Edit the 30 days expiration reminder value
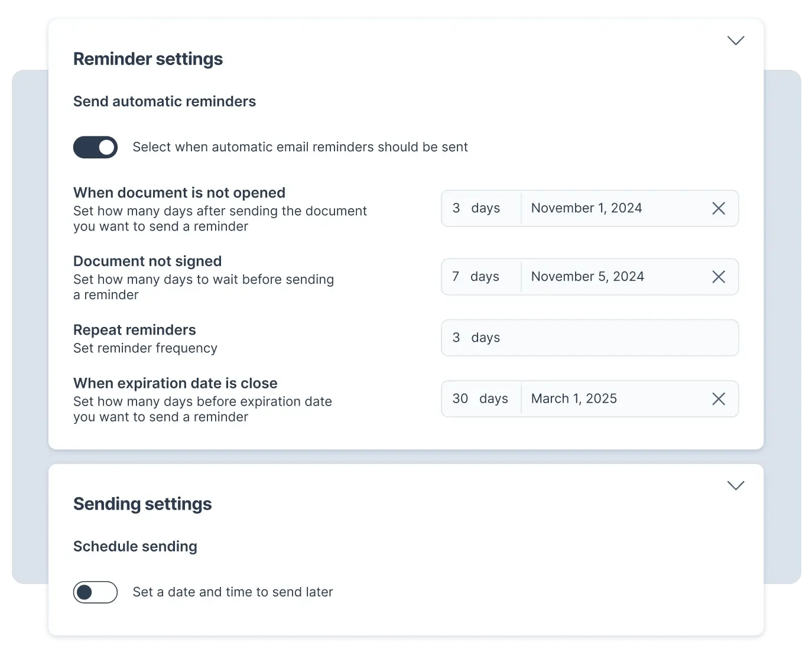 click(461, 398)
